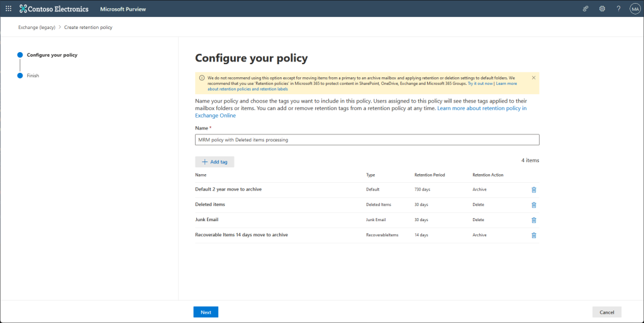Click the 14 days retention period cell
Viewport: 644px width, 323px height.
(421, 235)
